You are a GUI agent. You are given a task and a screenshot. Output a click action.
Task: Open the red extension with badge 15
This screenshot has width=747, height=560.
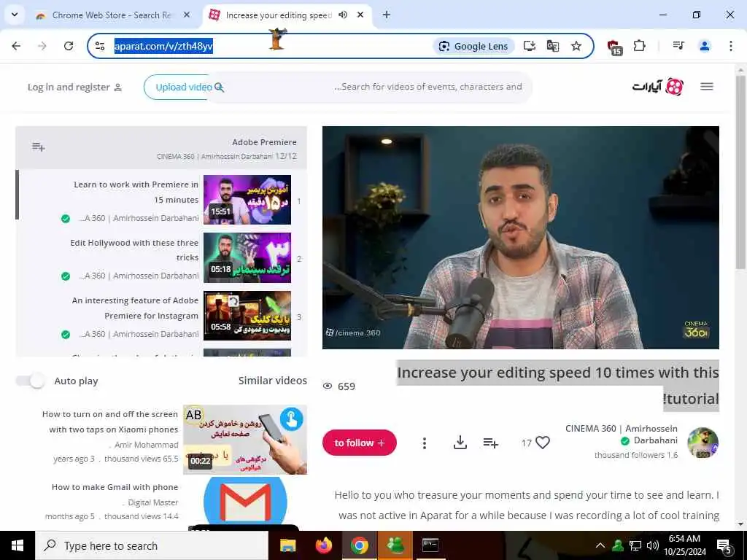click(x=614, y=47)
